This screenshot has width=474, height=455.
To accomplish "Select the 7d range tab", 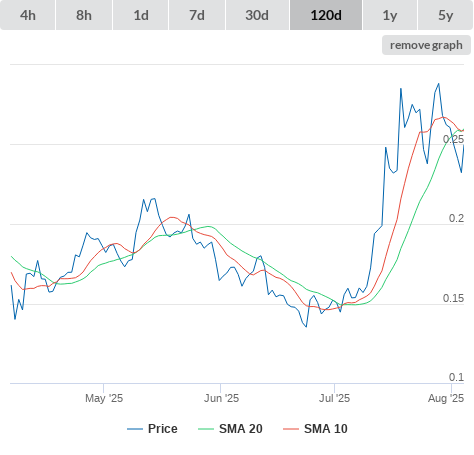I will [x=197, y=15].
